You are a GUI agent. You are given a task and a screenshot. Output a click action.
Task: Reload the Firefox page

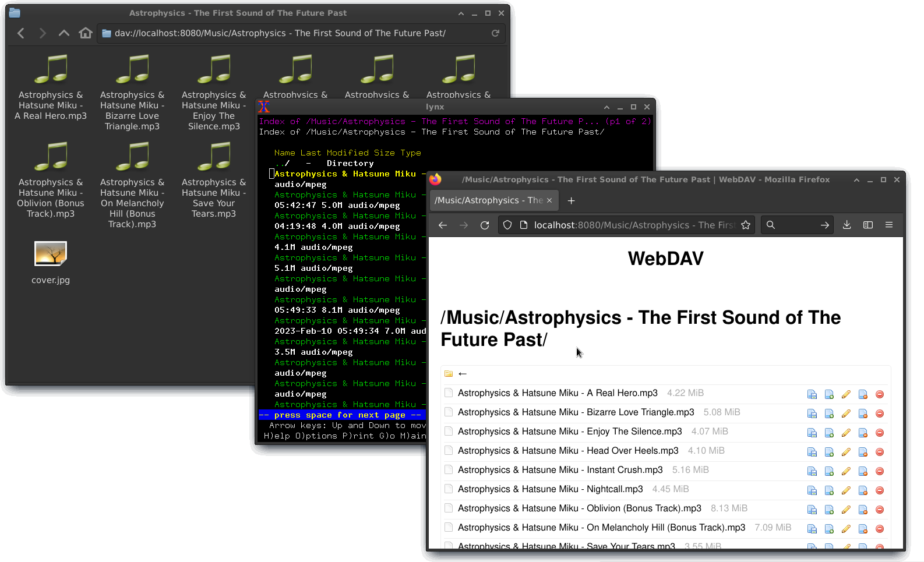point(485,225)
